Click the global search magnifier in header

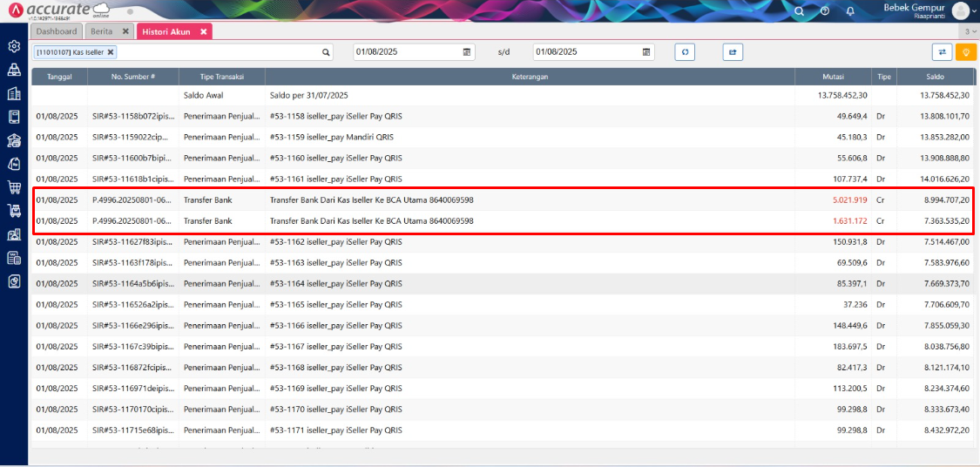coord(800,11)
